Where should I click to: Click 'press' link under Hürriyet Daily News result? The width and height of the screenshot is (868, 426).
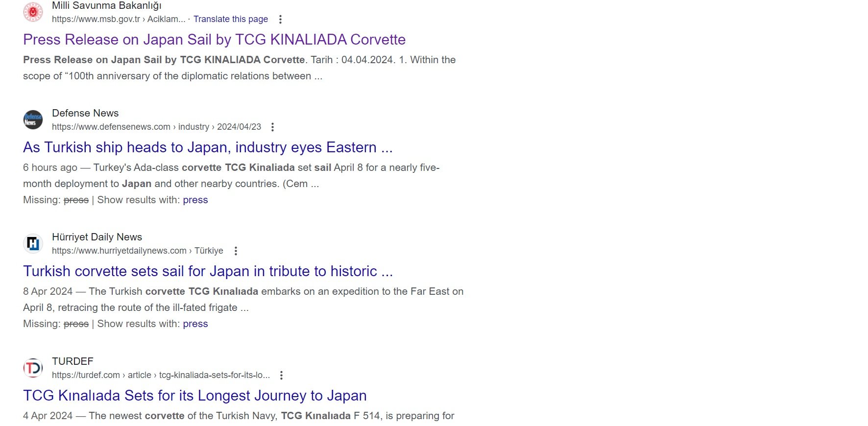[195, 324]
